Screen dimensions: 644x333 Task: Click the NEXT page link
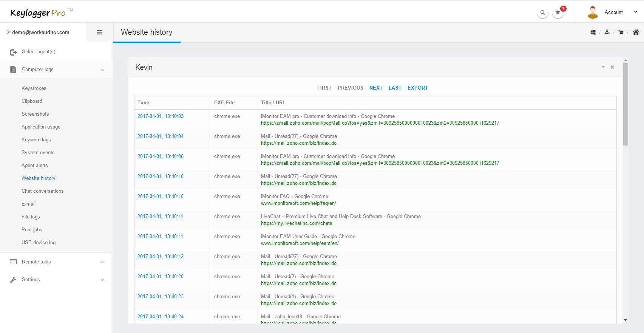click(x=376, y=88)
